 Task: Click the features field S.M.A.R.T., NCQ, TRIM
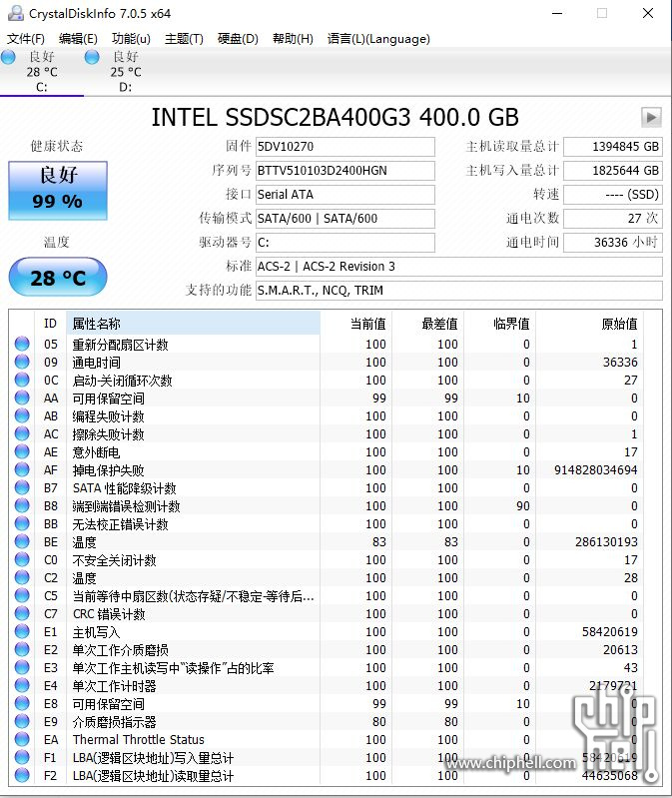(x=459, y=290)
